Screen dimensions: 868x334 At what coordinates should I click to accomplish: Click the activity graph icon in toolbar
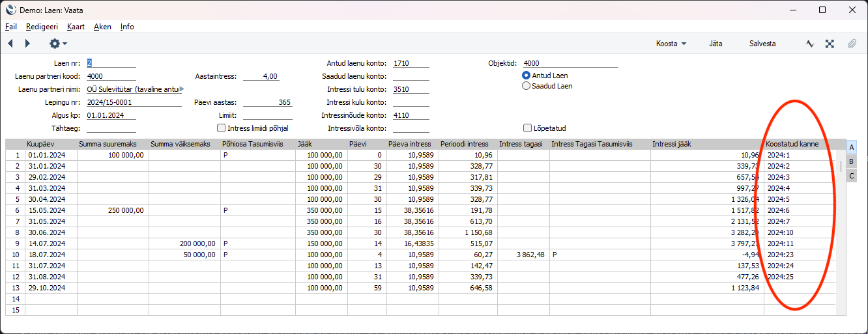pos(810,44)
